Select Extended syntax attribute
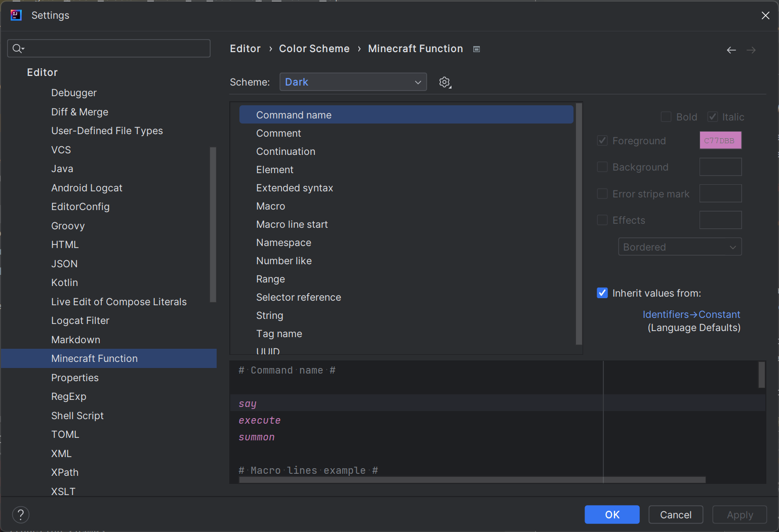Viewport: 779px width, 532px height. [x=406, y=188]
